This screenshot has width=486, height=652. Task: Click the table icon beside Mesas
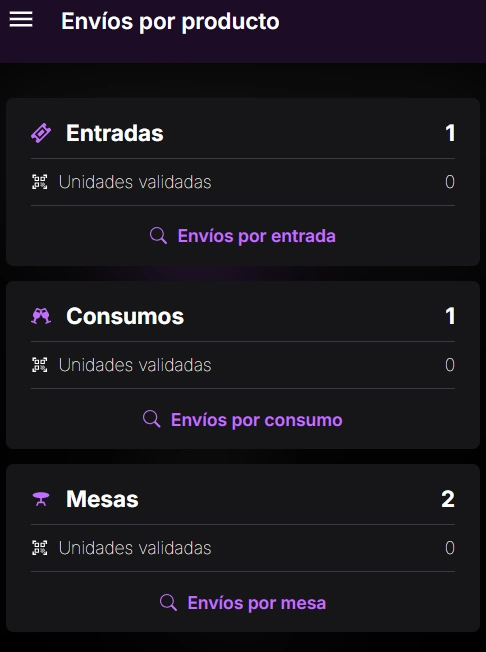coord(41,499)
